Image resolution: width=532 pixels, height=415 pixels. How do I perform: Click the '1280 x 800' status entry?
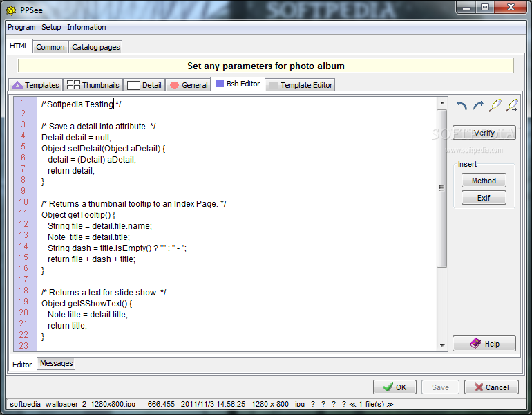click(x=270, y=404)
